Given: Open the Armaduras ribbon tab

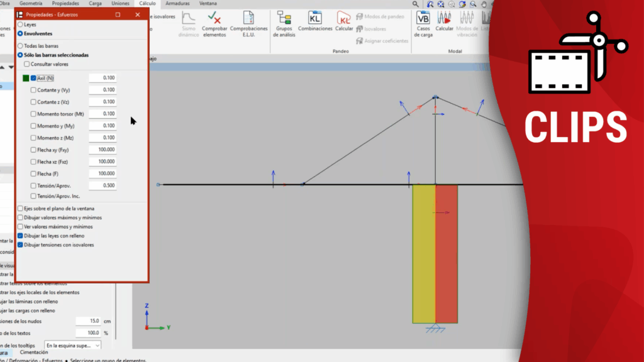Looking at the screenshot, I should tap(177, 3).
